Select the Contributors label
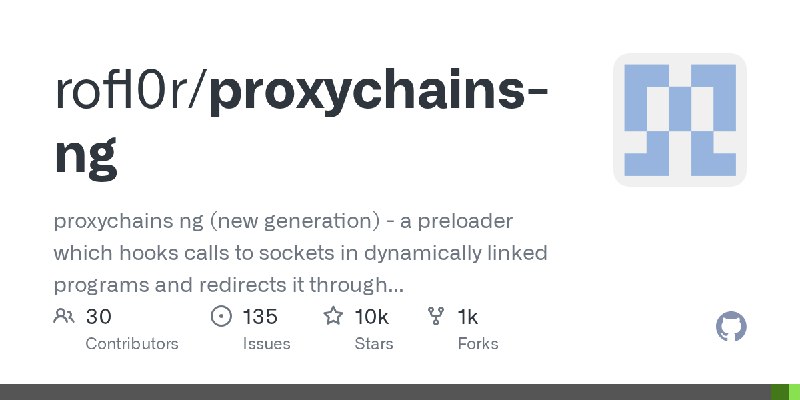Image resolution: width=800 pixels, height=400 pixels. tap(132, 343)
